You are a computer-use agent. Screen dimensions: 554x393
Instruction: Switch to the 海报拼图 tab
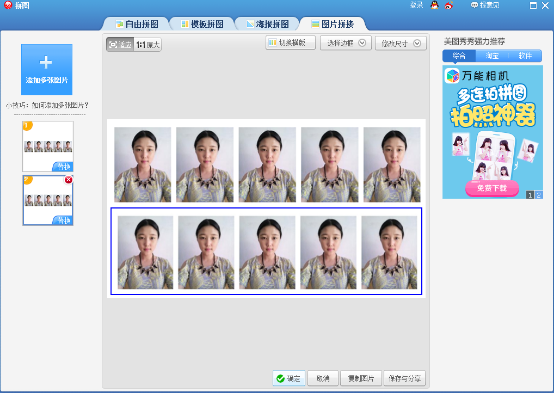point(267,24)
